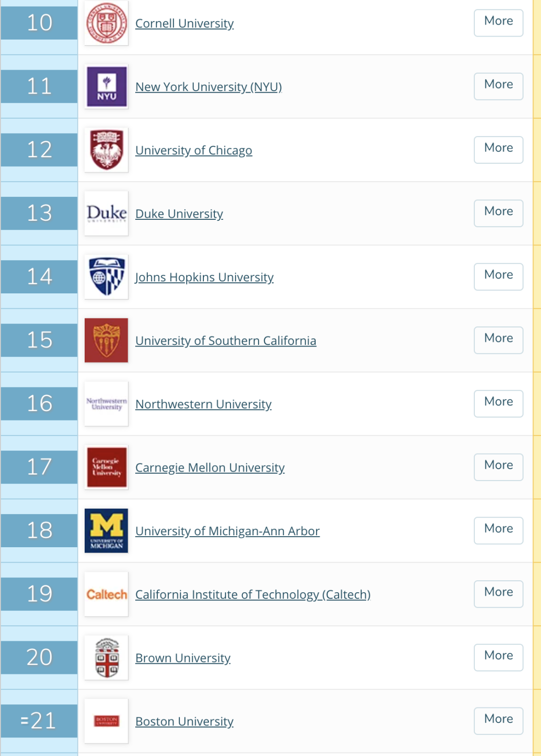Open the Boston University link

click(184, 721)
